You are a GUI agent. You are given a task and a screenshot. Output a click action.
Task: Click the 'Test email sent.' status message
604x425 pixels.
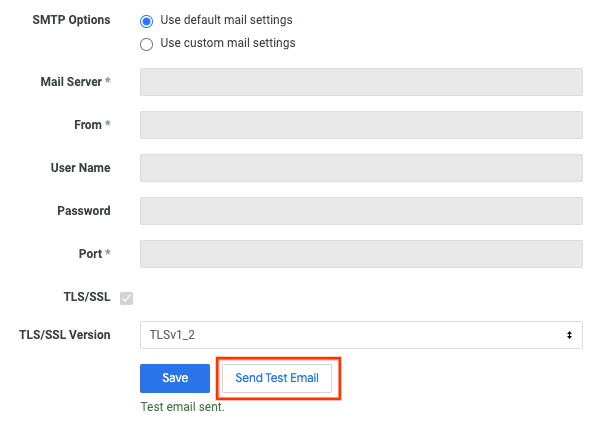182,407
